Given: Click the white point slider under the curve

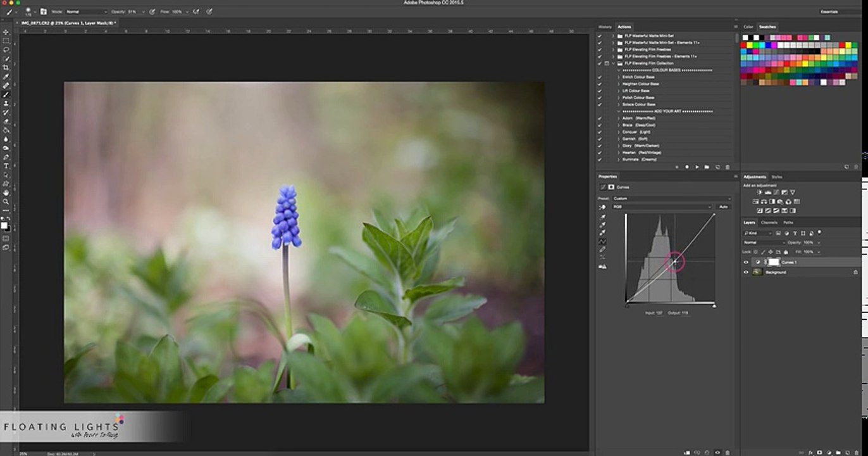Looking at the screenshot, I should 714,305.
